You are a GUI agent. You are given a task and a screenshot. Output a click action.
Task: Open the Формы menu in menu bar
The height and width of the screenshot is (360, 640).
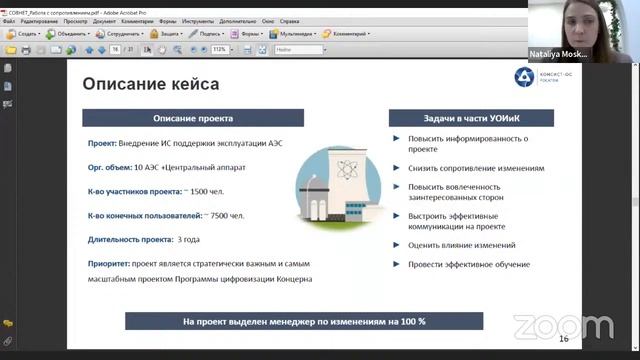[168, 21]
